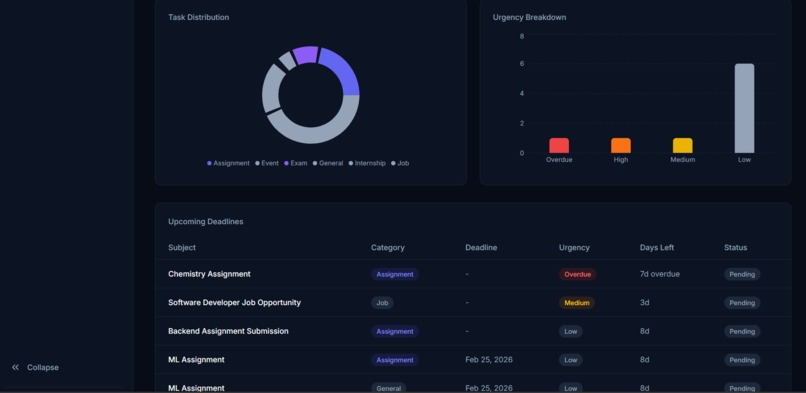Collapse the sidebar via the Collapse label
Image resolution: width=806 pixels, height=393 pixels.
43,367
